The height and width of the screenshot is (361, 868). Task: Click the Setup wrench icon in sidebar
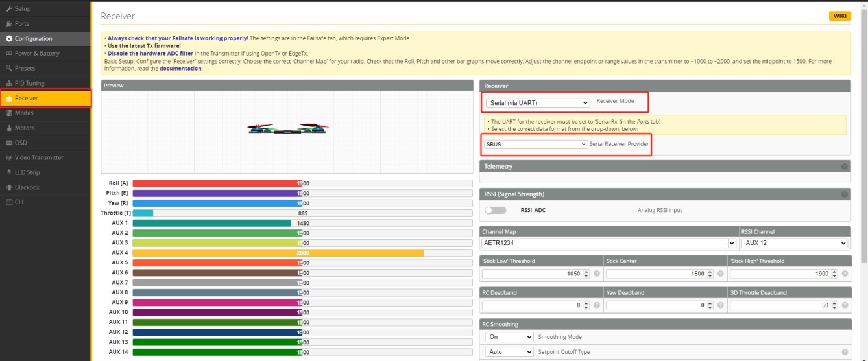[x=9, y=9]
